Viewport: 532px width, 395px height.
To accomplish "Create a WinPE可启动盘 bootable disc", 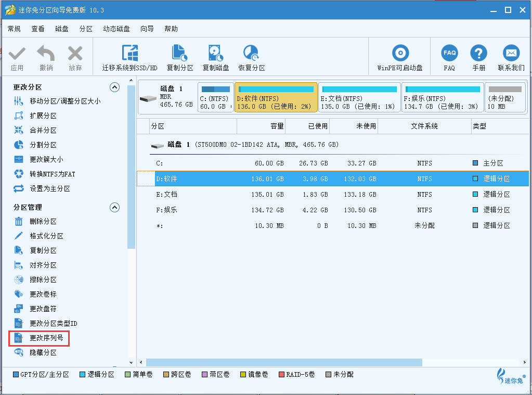I will coord(400,58).
